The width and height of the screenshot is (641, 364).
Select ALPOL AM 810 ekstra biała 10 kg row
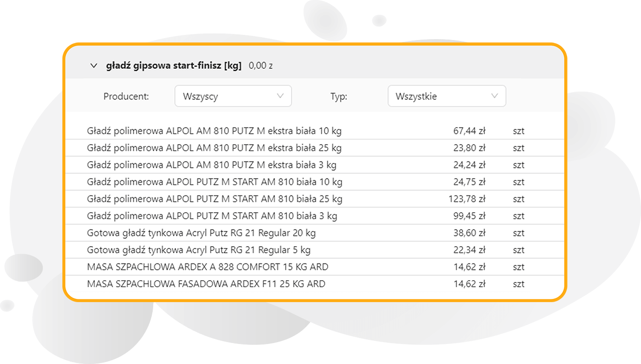tap(214, 131)
